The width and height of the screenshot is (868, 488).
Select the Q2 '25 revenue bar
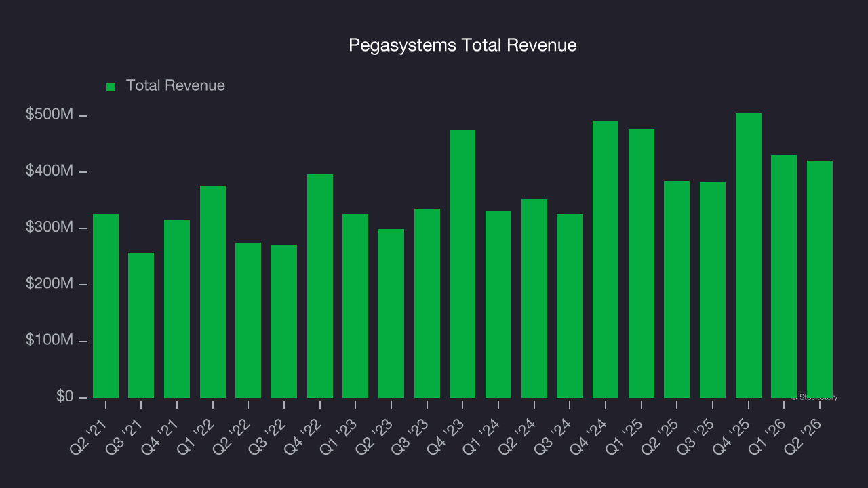[x=677, y=289]
